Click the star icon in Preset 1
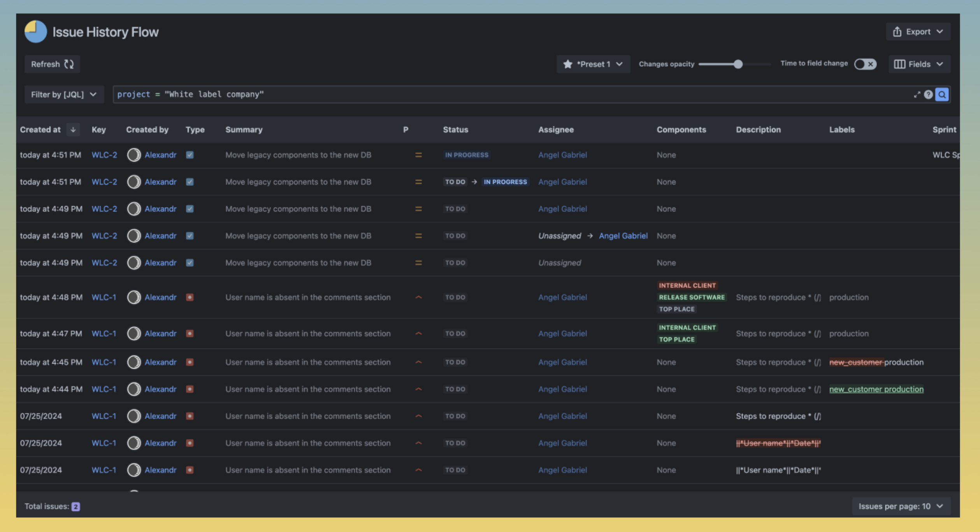Viewport: 980px width, 532px height. pyautogui.click(x=567, y=64)
